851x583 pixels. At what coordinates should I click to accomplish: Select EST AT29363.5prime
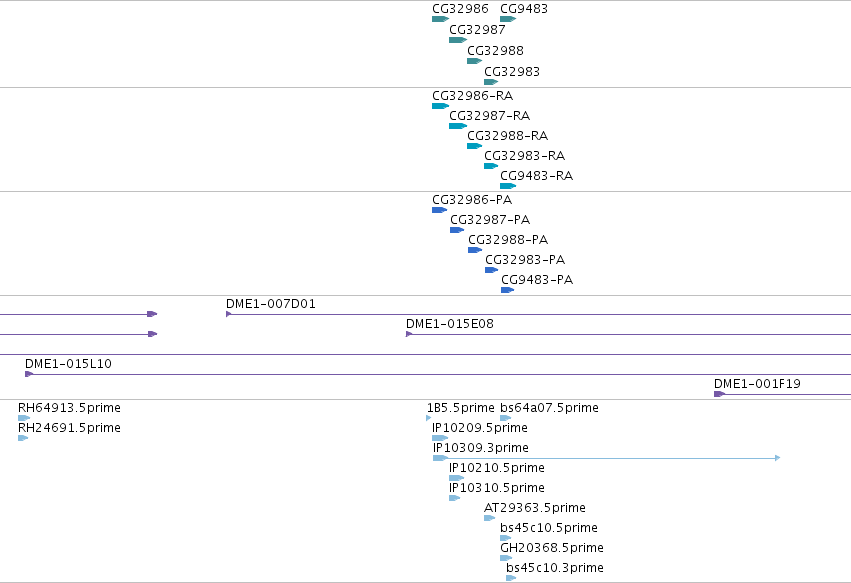(x=535, y=509)
